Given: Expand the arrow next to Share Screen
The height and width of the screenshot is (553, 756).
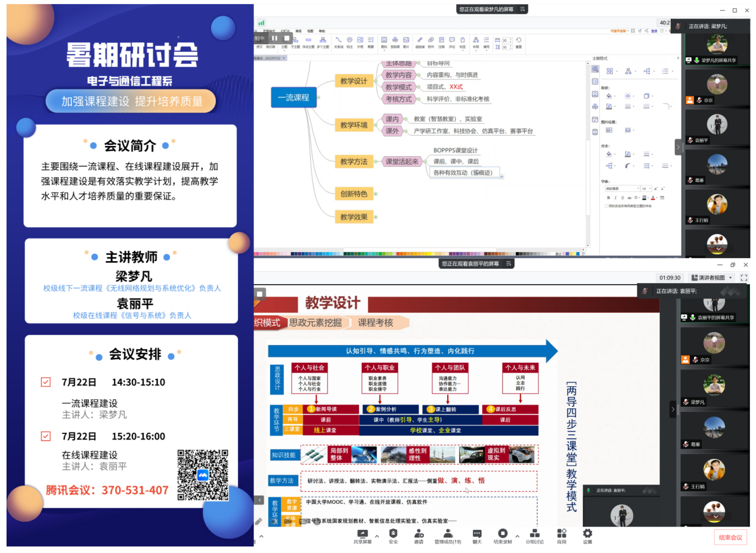Looking at the screenshot, I should [376, 536].
